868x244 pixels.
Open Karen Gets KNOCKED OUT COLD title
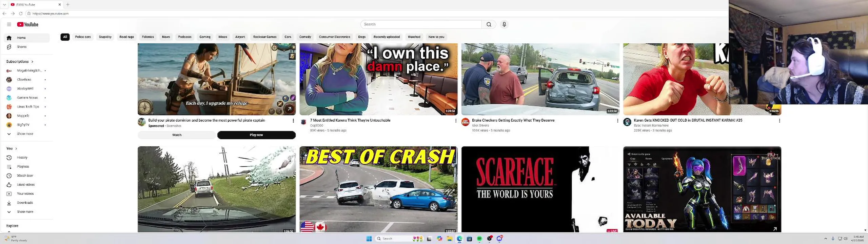(x=688, y=120)
